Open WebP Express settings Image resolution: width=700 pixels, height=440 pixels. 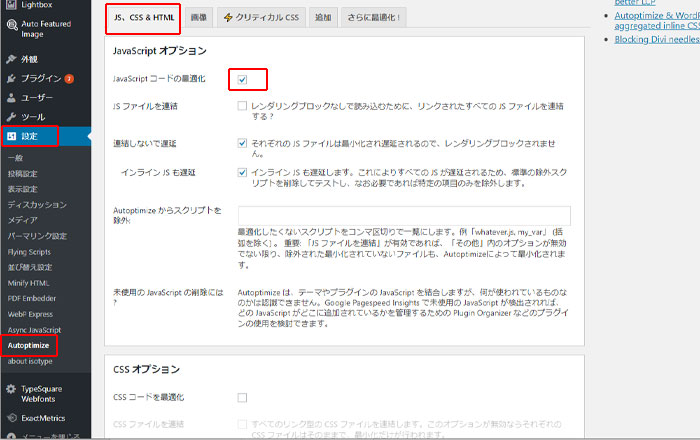(x=30, y=314)
